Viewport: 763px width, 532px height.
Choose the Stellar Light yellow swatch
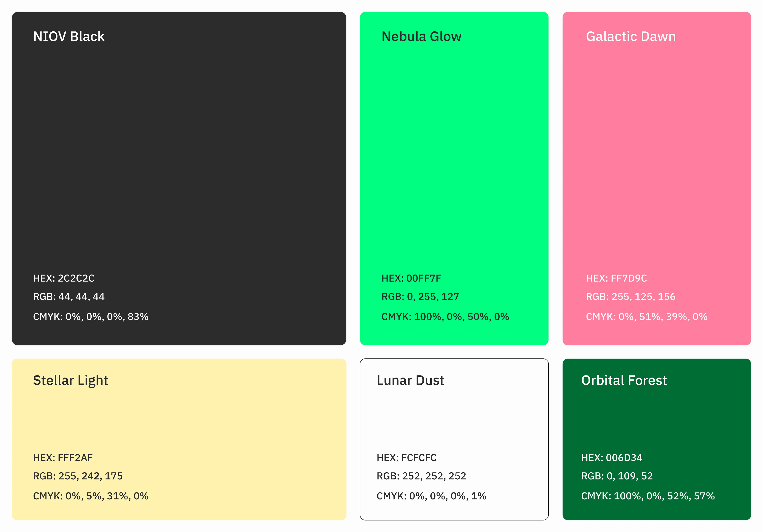[179, 419]
